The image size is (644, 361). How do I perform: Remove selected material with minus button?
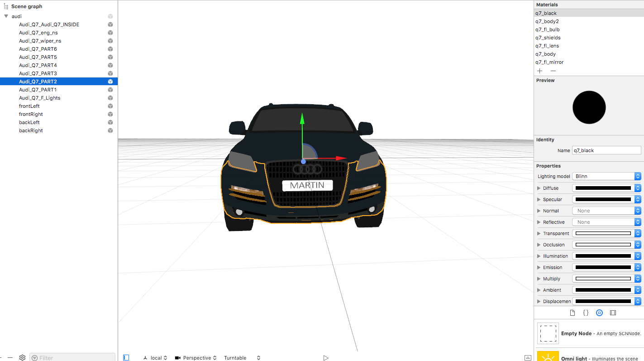(553, 71)
